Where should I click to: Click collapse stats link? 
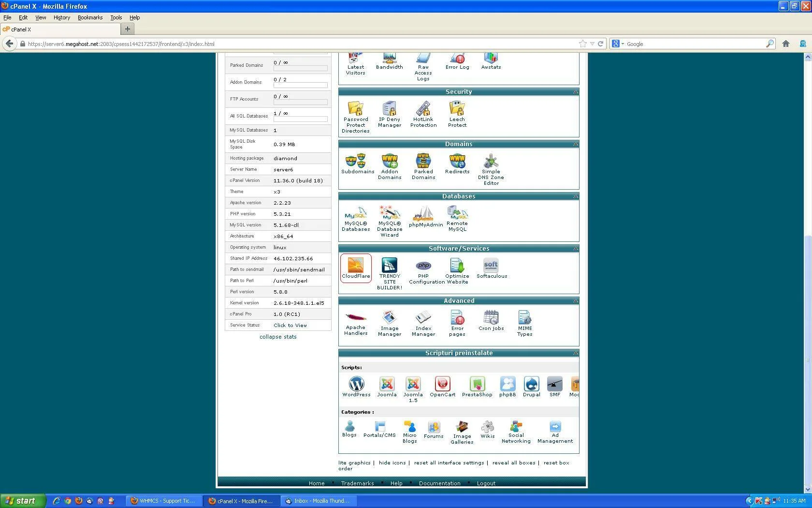[x=278, y=337]
